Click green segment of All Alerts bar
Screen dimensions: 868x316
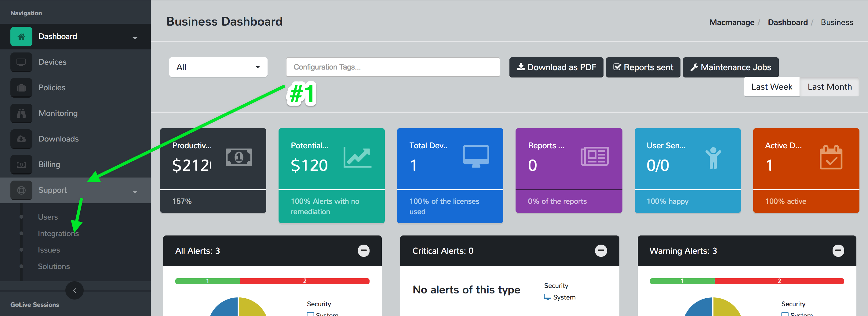coord(208,281)
